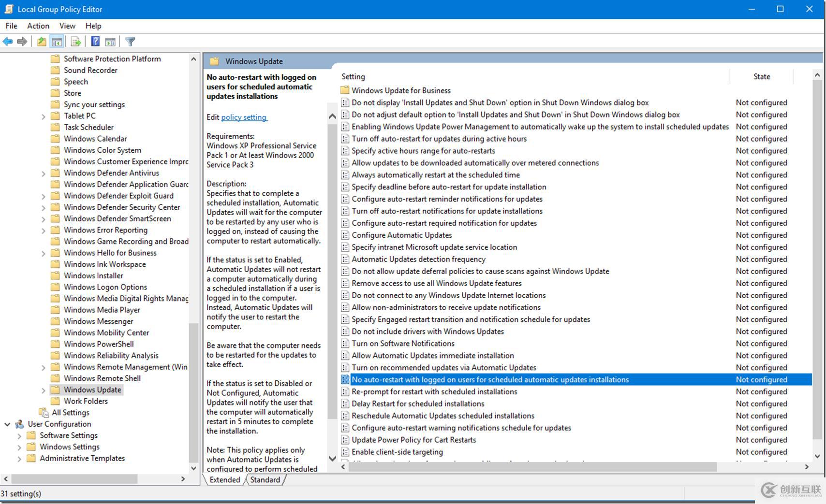Collapse the User Configuration tree node
The width and height of the screenshot is (826, 504).
click(x=7, y=424)
